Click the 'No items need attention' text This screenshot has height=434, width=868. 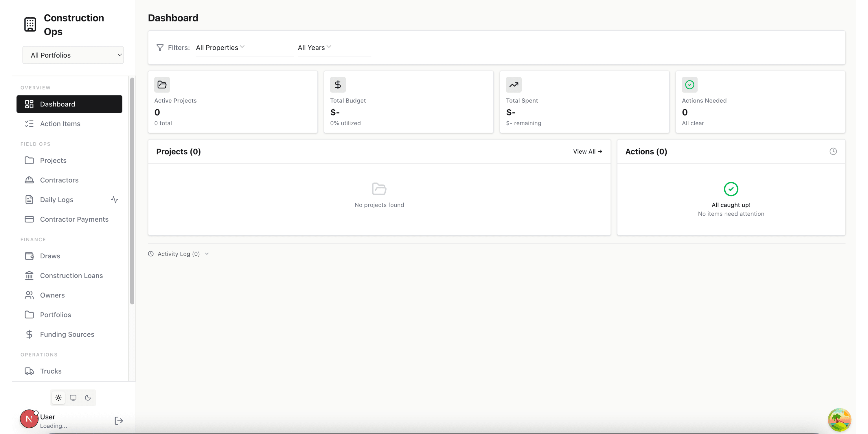click(731, 214)
